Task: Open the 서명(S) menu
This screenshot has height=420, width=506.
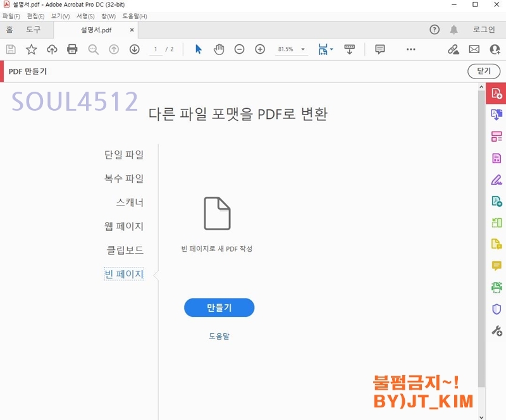Action: (85, 16)
